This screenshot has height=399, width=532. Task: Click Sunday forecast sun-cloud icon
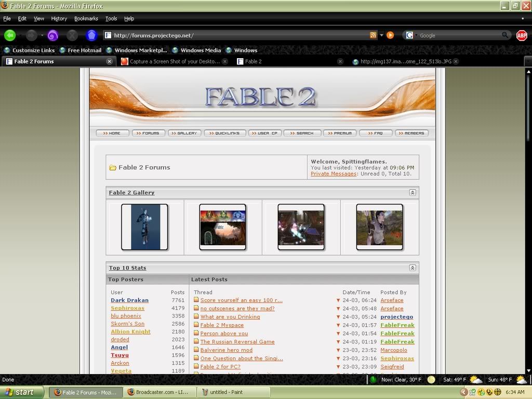pyautogui.click(x=521, y=380)
